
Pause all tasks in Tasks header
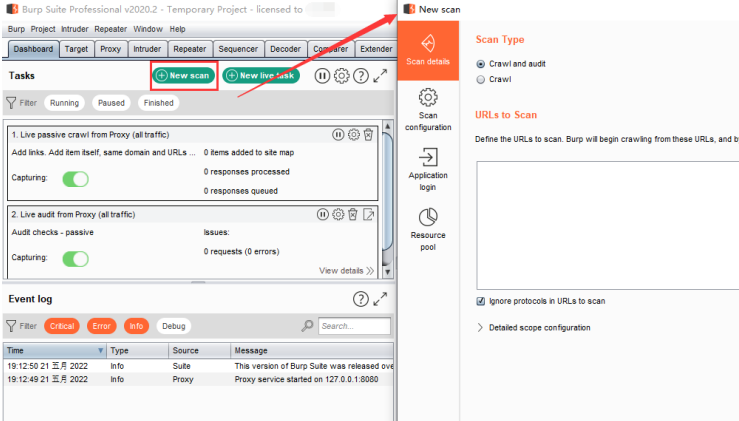pyautogui.click(x=322, y=75)
